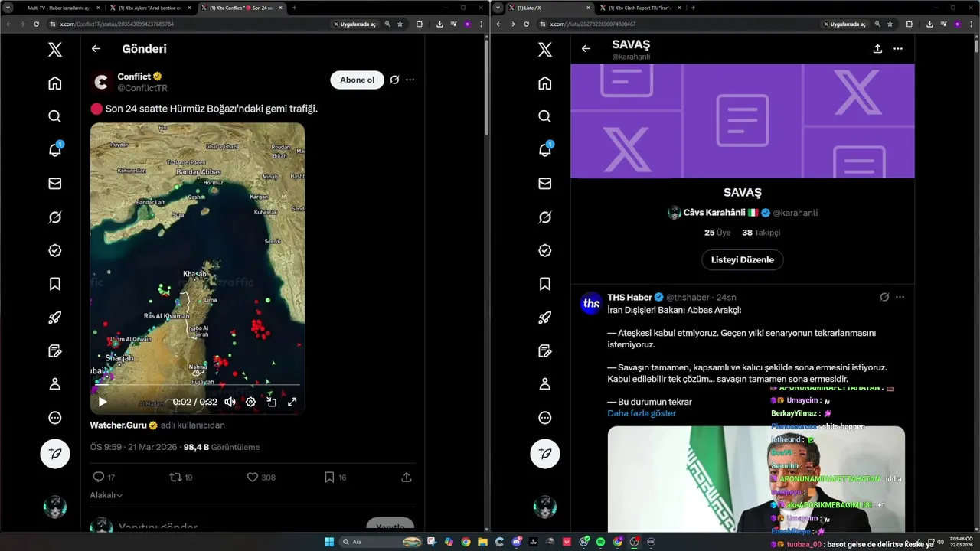
Task: Open the Conflict profile name
Action: click(134, 77)
